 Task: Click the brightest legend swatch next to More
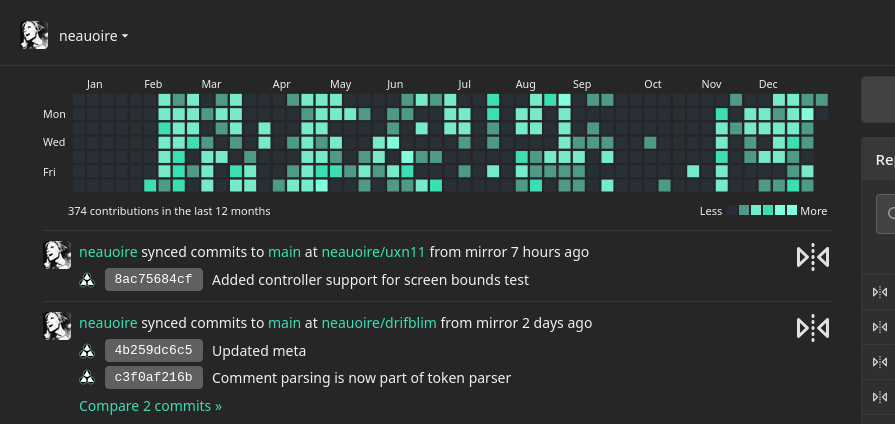(x=792, y=211)
